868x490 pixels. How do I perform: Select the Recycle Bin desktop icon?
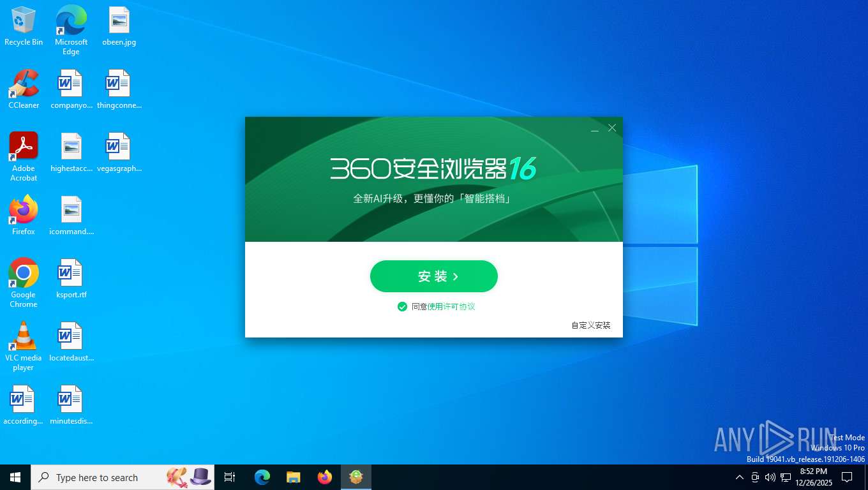24,26
